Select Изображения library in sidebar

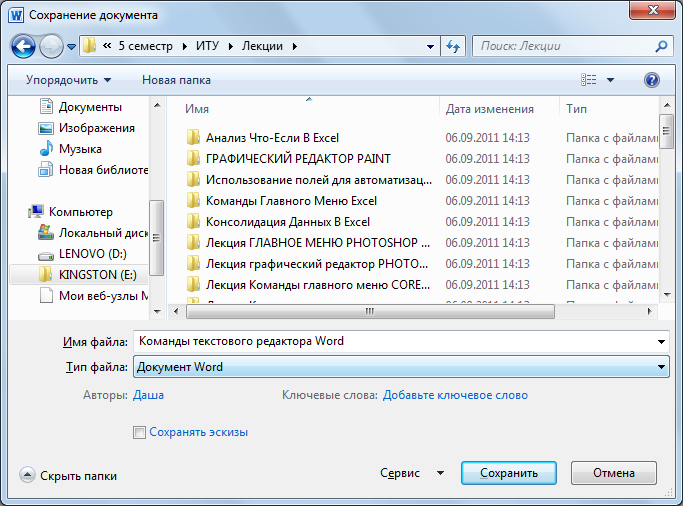(86, 128)
